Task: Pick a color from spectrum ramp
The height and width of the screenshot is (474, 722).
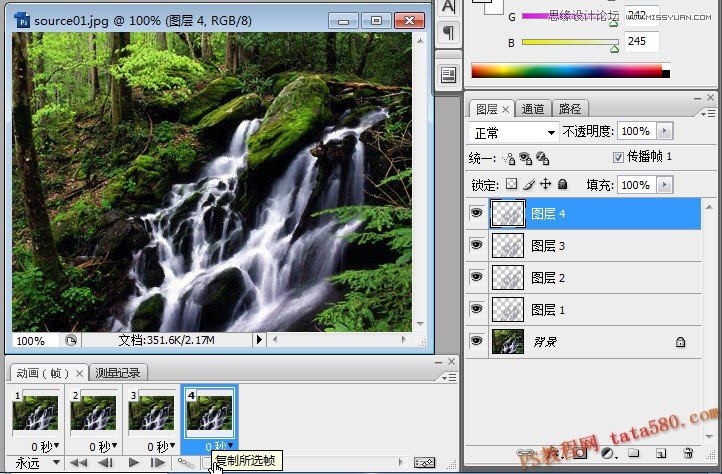Action: (x=570, y=71)
